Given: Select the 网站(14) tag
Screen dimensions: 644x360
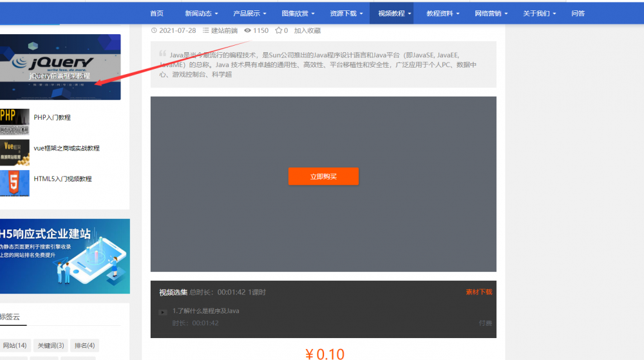Looking at the screenshot, I should pyautogui.click(x=14, y=346).
